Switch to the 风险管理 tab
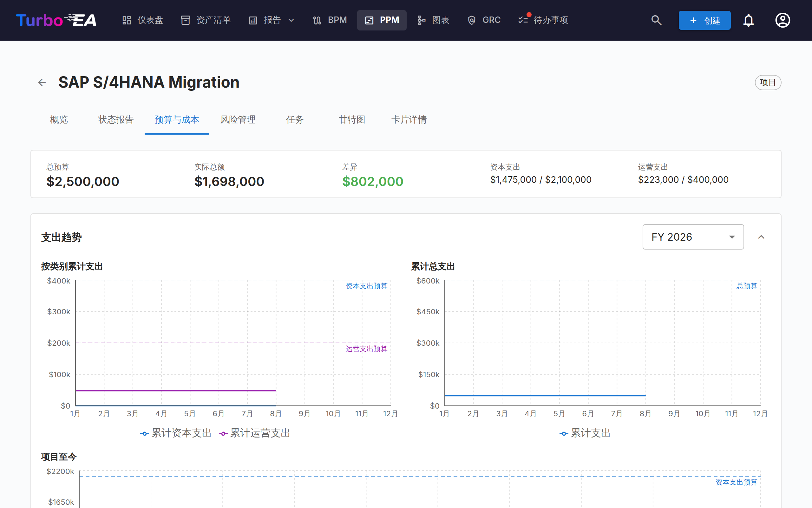The height and width of the screenshot is (508, 812). click(x=238, y=120)
